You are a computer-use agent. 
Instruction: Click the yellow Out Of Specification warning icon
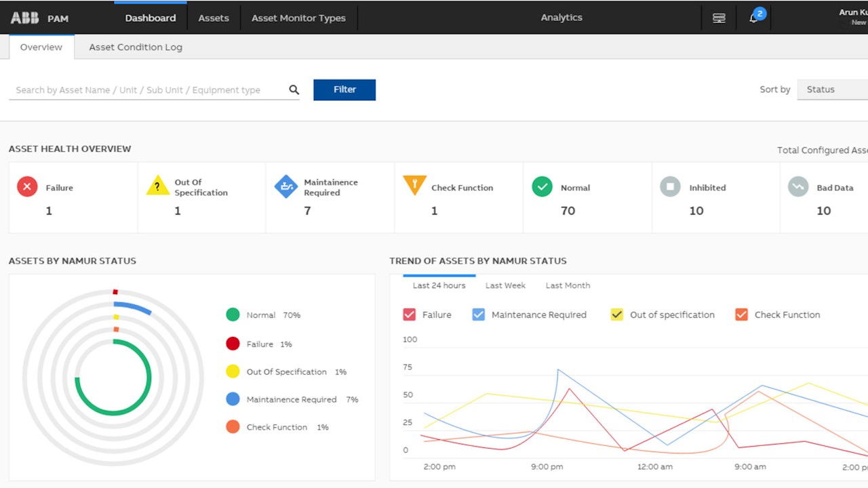[157, 186]
